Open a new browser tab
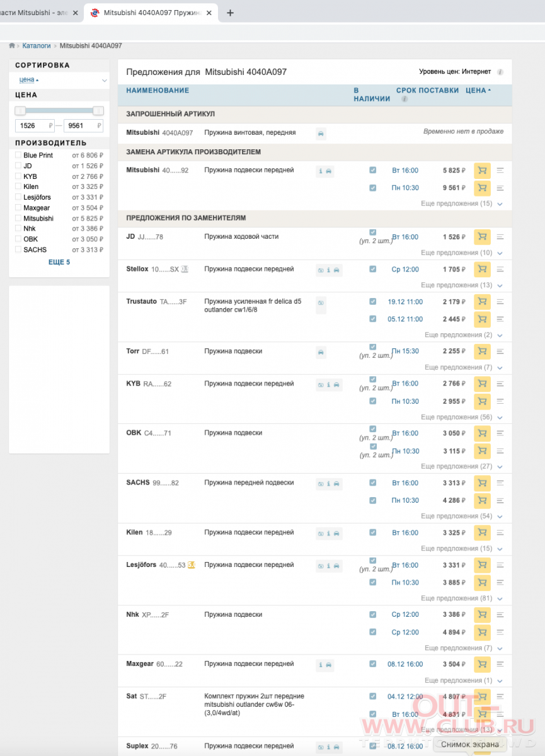 (230, 13)
